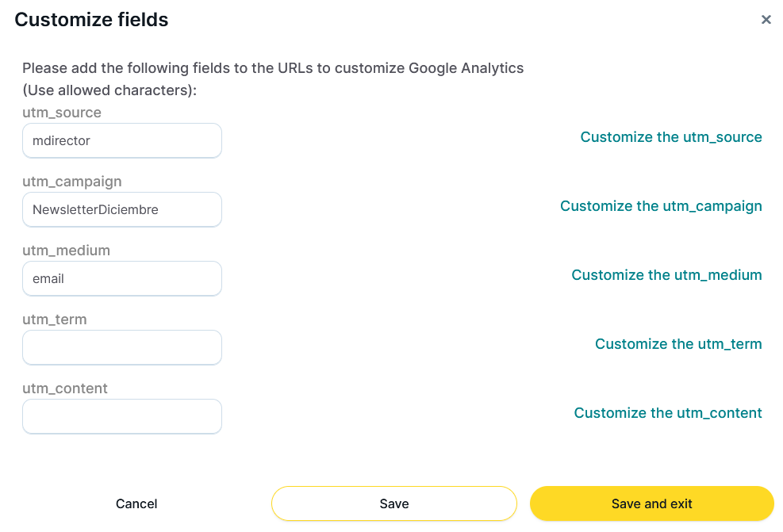Image resolution: width=783 pixels, height=532 pixels.
Task: Focus the utm_campaign field containing NewsletterDiciembre
Action: tap(122, 209)
